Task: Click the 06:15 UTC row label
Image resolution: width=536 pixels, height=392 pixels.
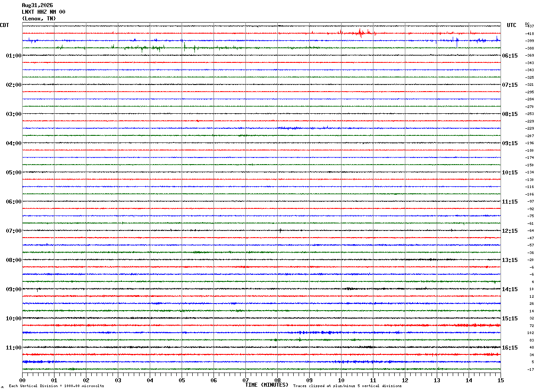Action: click(510, 56)
